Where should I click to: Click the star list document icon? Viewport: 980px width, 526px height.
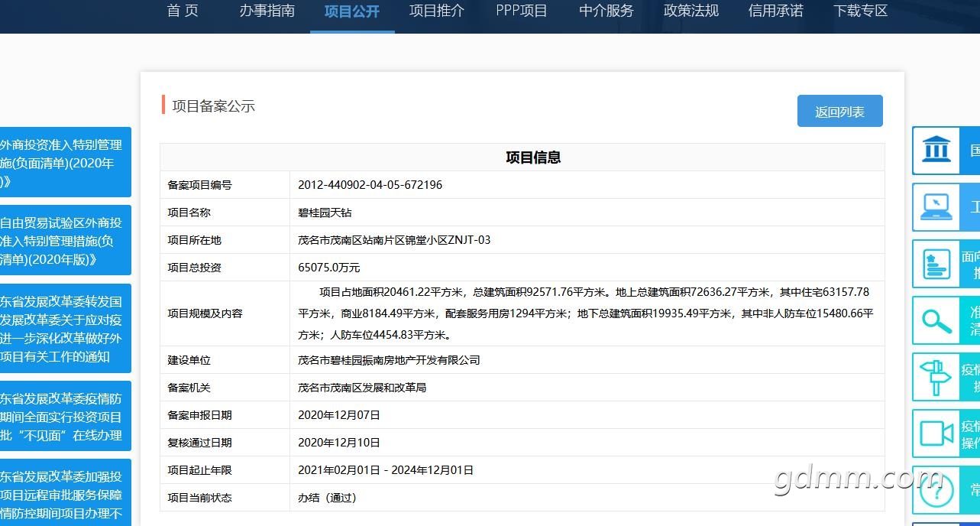tap(936, 264)
